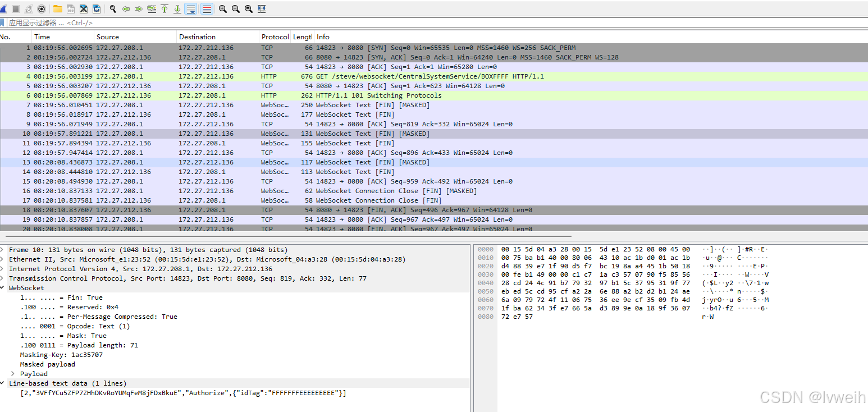Zoom out on packet text
868x412 pixels.
point(236,9)
